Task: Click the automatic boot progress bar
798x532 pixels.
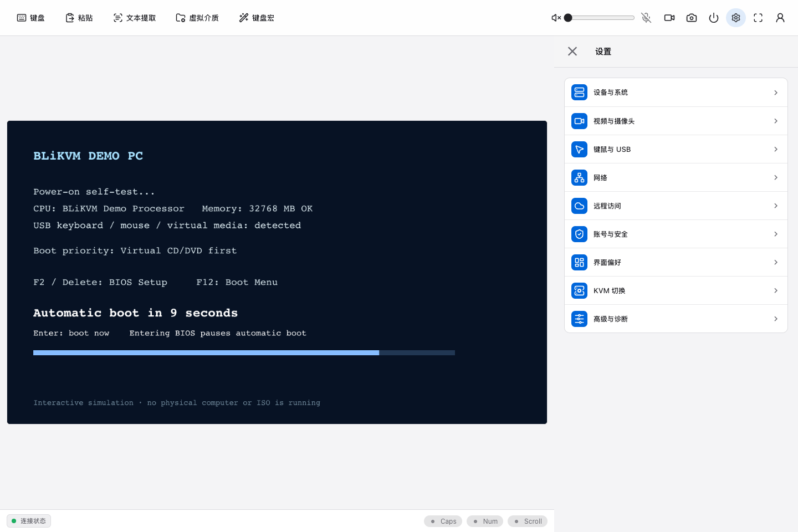Action: tap(244, 352)
